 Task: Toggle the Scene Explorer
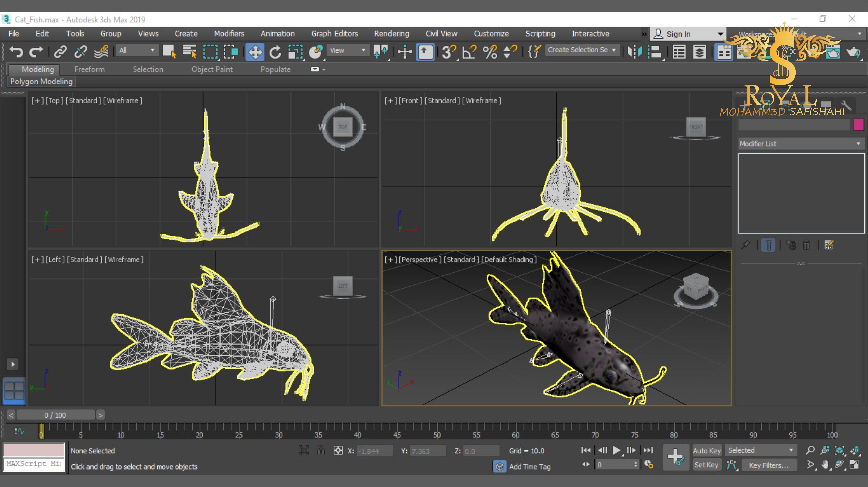tap(679, 52)
